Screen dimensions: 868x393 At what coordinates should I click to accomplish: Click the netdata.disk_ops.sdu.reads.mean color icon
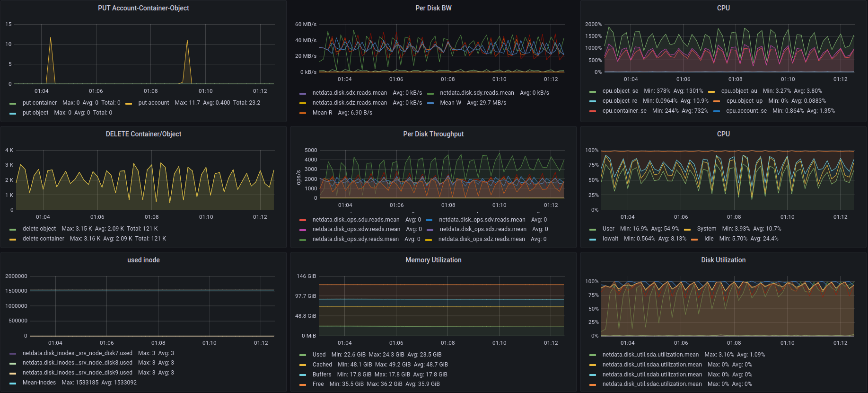point(303,220)
